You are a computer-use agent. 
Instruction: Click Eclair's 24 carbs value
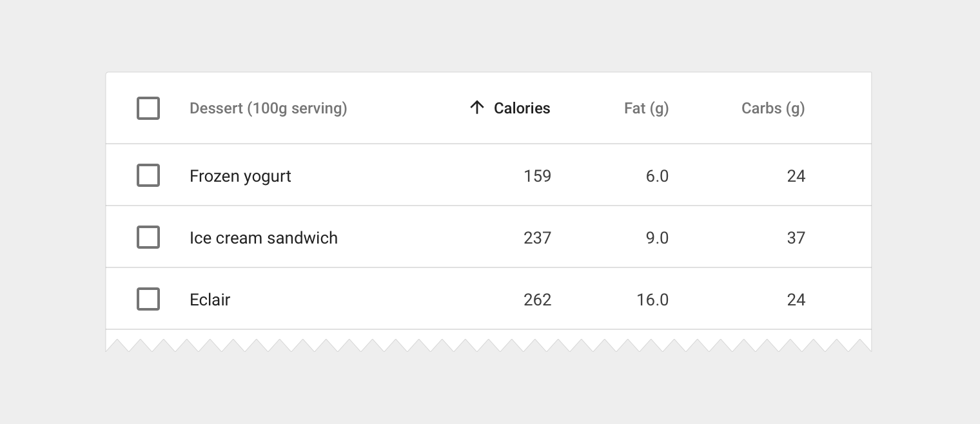point(796,300)
